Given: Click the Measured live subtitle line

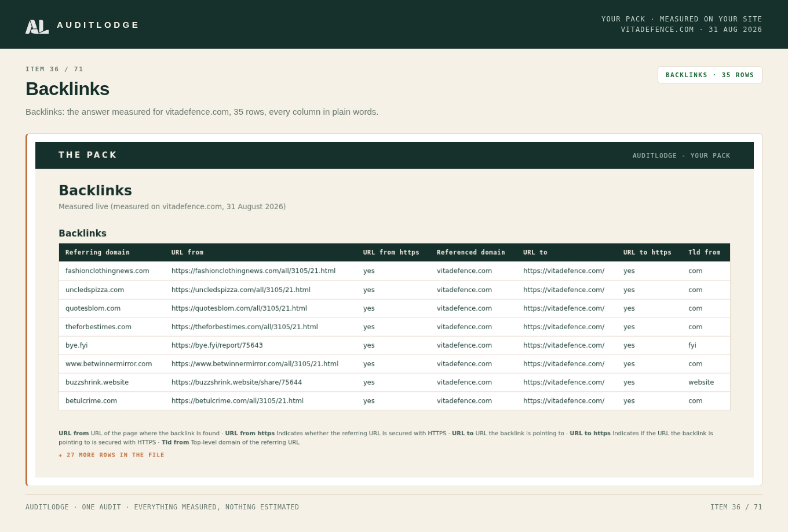Looking at the screenshot, I should click(172, 207).
